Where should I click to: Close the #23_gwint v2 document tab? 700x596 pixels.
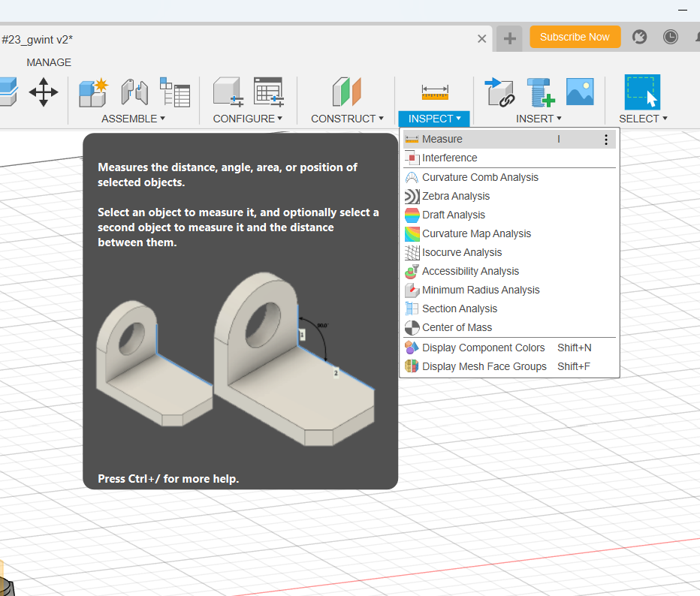pyautogui.click(x=481, y=39)
